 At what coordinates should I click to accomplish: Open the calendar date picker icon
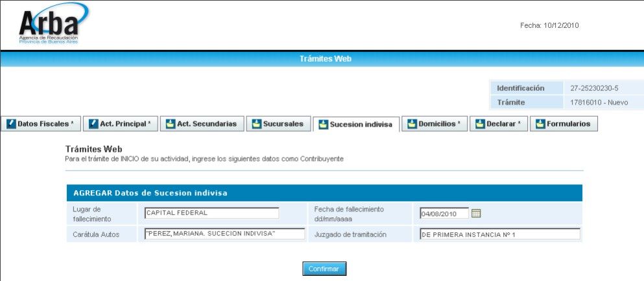[475, 214]
